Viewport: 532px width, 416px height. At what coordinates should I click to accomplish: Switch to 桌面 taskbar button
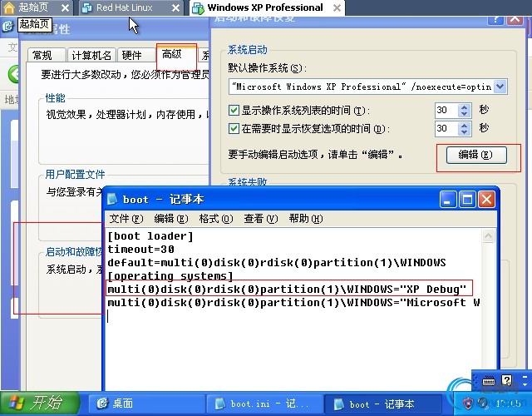point(147,404)
